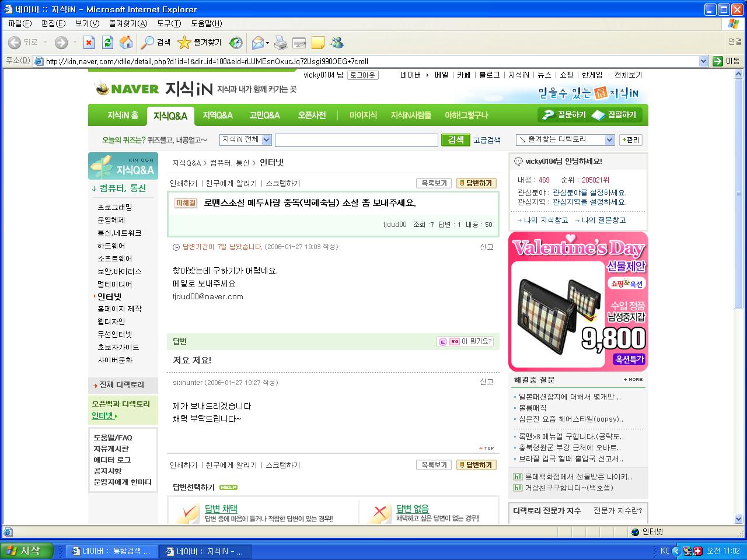Expand the 전체 디렉토리 section
The image size is (747, 560).
point(123,385)
